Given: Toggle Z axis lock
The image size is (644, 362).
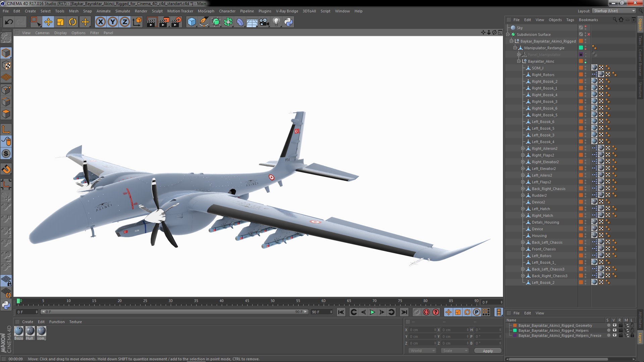Looking at the screenshot, I should 125,22.
